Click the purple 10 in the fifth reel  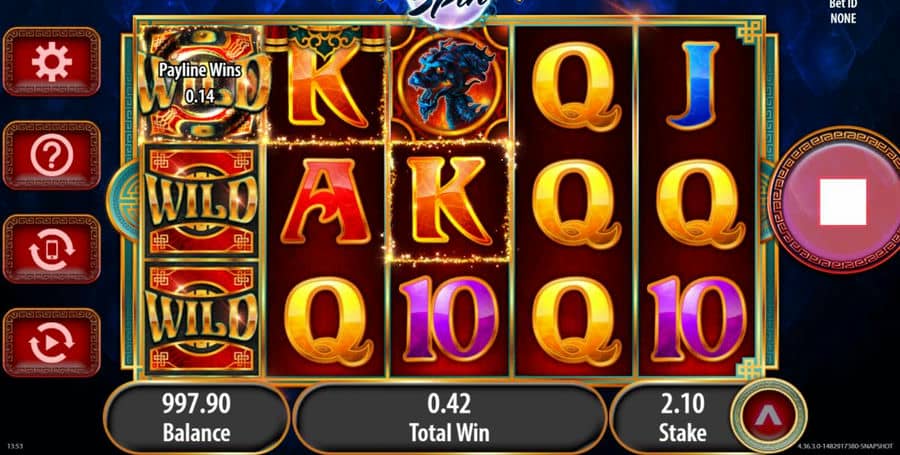(700, 319)
